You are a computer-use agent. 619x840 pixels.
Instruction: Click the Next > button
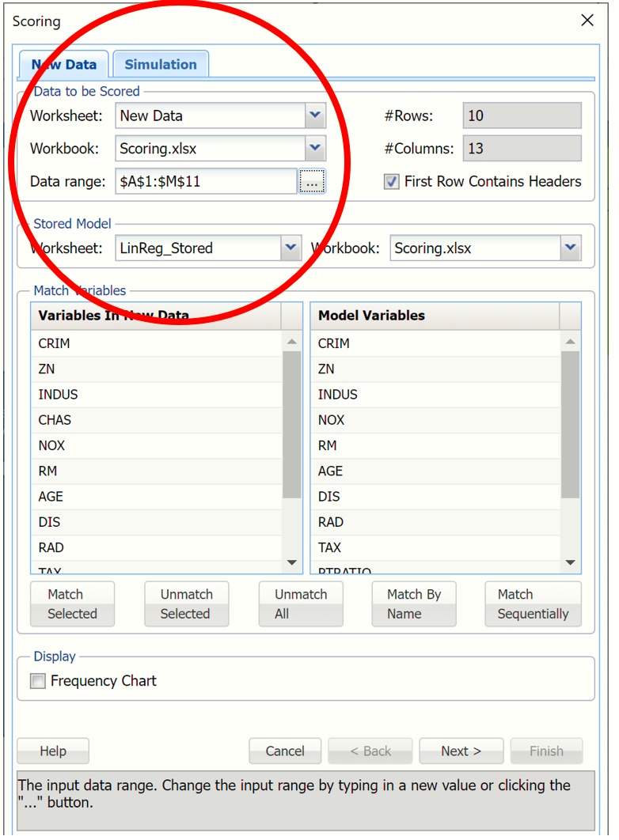click(461, 751)
